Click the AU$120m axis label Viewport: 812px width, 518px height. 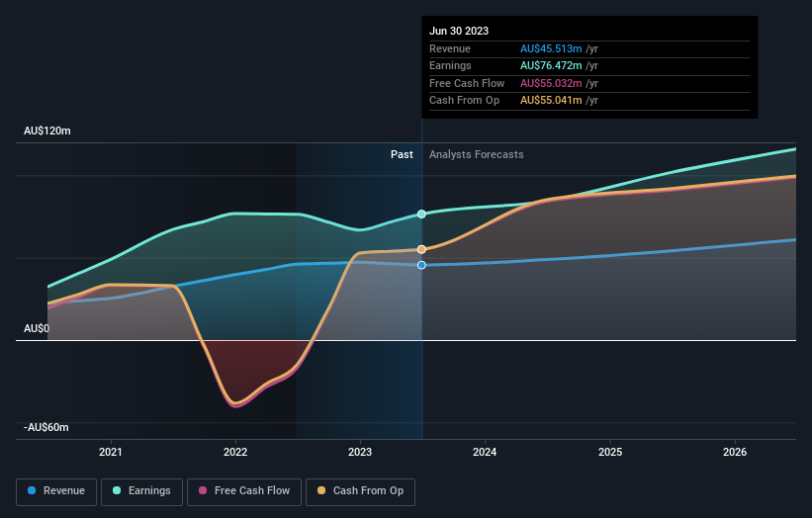(47, 130)
